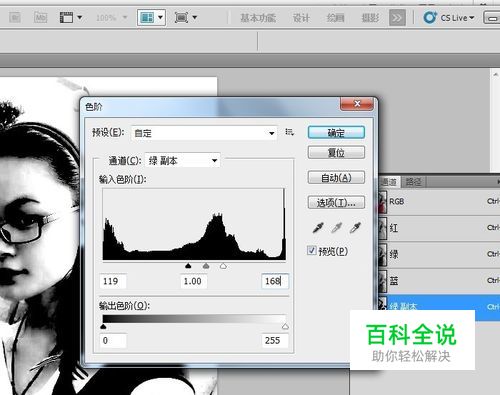Select the 绿 green channel row
The image size is (500, 395).
[x=439, y=255]
